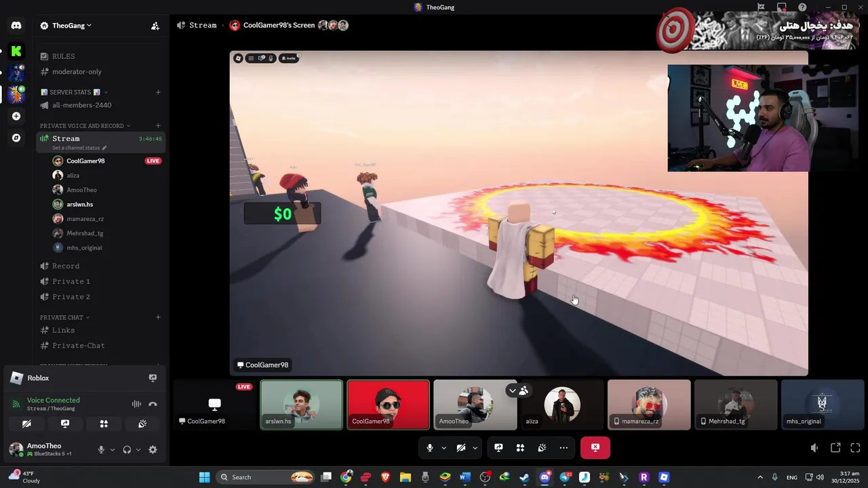This screenshot has width=868, height=488.
Task: Open Discord direct messages home icon
Action: 16,26
